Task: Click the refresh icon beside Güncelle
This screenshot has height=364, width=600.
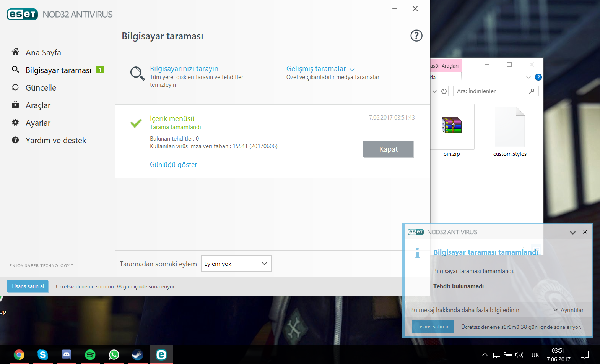Action: [x=15, y=87]
